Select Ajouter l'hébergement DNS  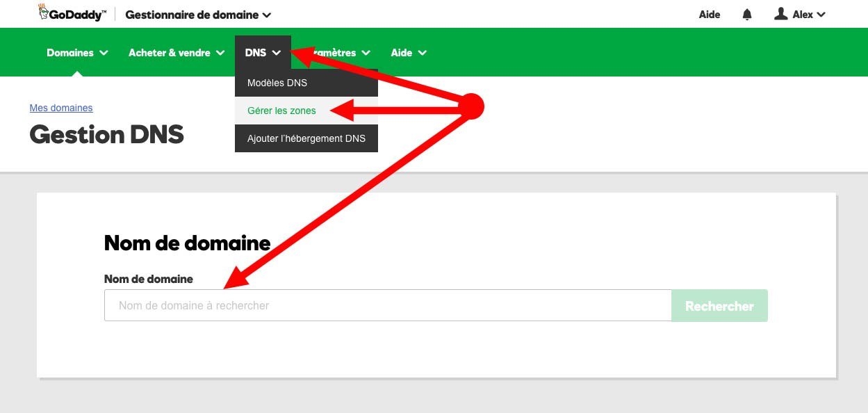coord(306,138)
